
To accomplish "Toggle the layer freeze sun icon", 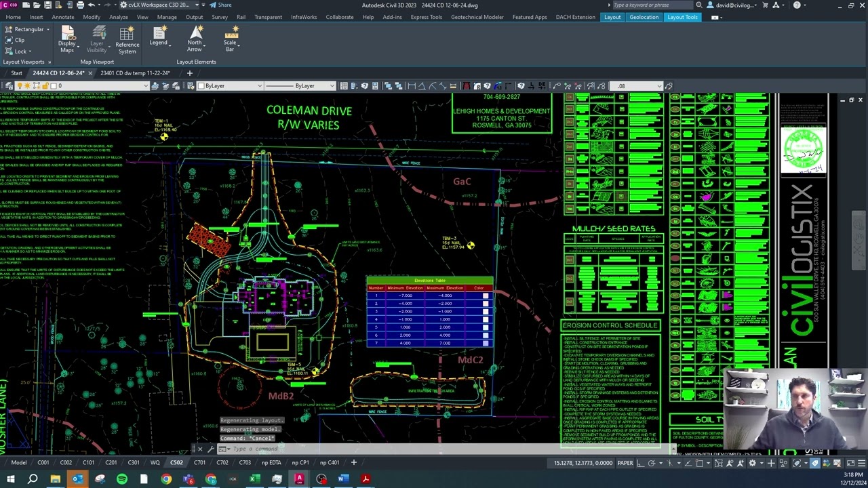I will click(x=28, y=86).
